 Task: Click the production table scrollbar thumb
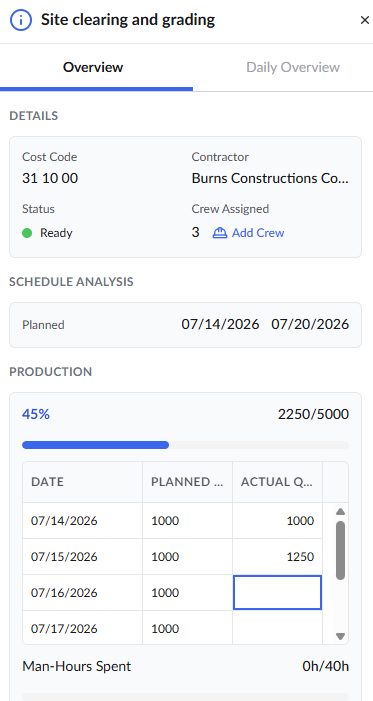pos(340,550)
